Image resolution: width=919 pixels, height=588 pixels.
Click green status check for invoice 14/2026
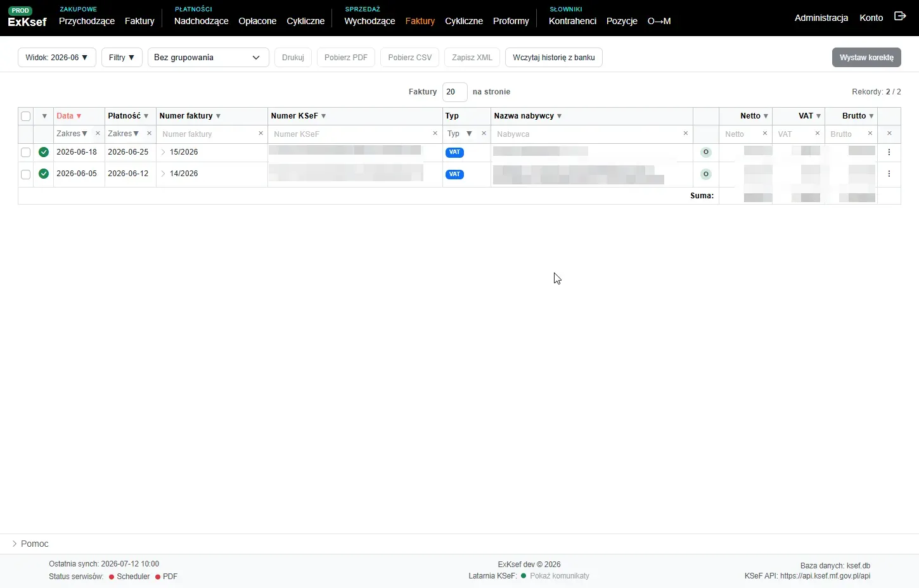44,174
